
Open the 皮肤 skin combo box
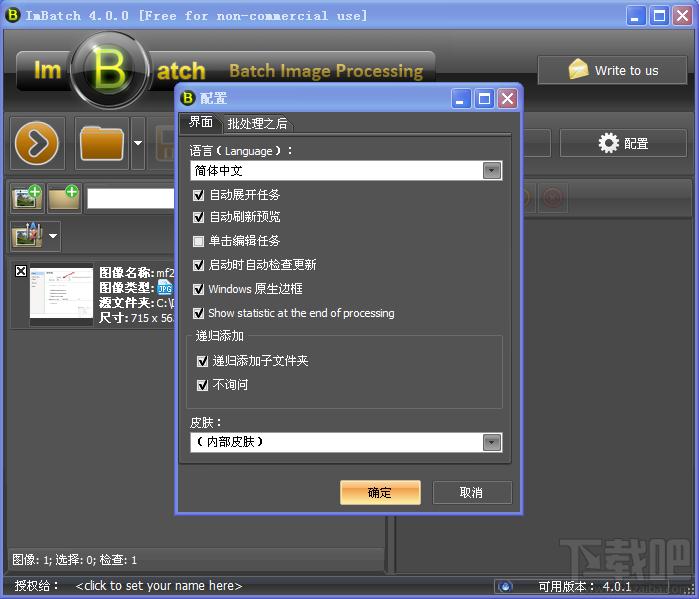click(x=346, y=442)
